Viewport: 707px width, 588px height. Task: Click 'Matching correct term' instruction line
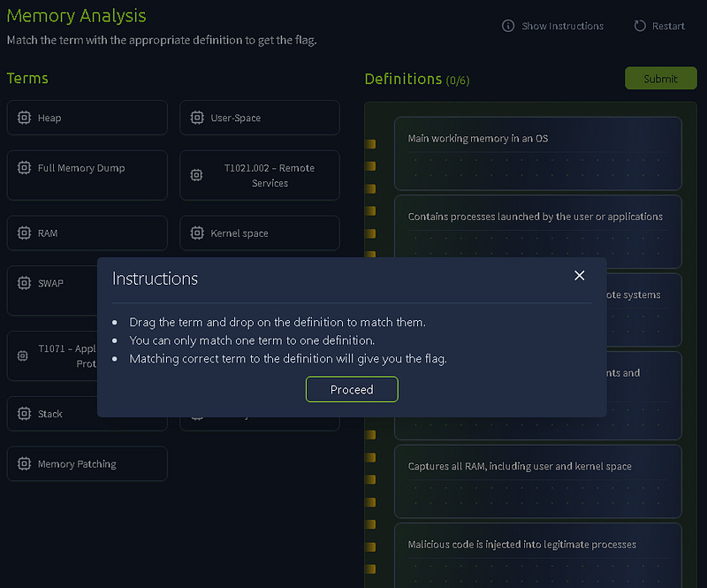[x=288, y=359]
